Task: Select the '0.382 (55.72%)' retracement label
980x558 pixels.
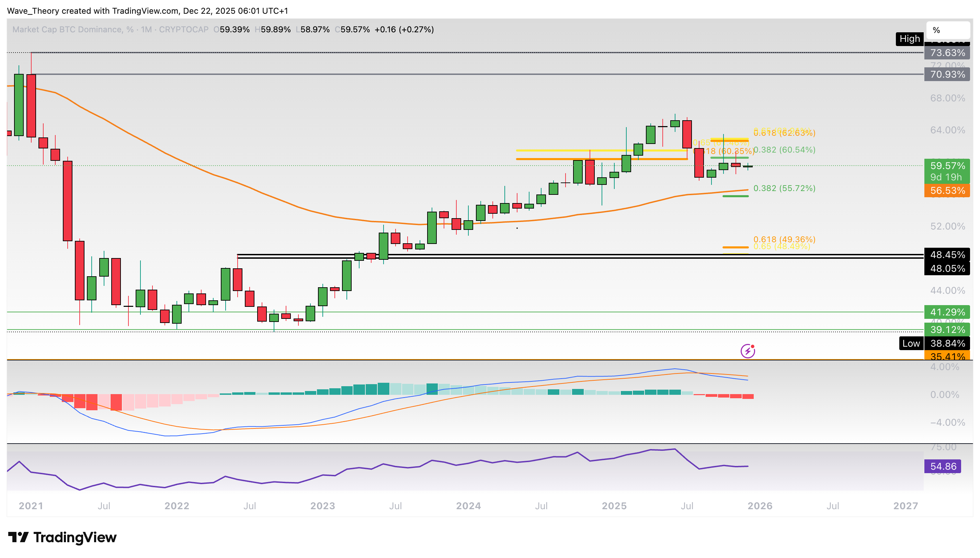Action: [x=784, y=188]
